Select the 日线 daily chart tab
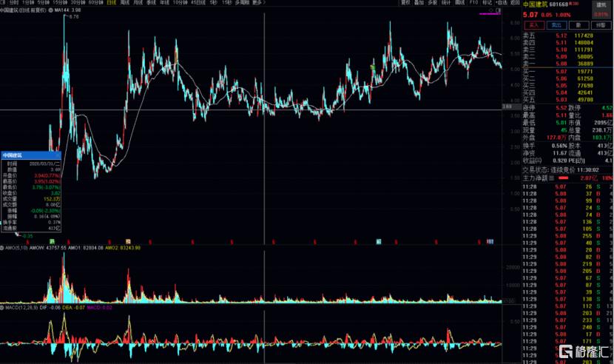Screen dimensions: 614x364 [x=112, y=2]
